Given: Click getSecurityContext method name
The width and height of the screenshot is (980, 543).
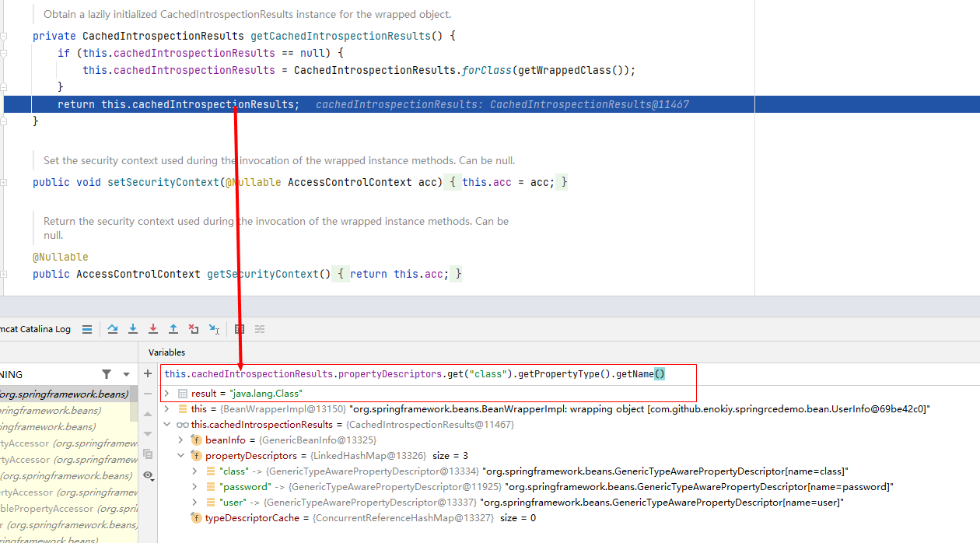Looking at the screenshot, I should (x=263, y=274).
